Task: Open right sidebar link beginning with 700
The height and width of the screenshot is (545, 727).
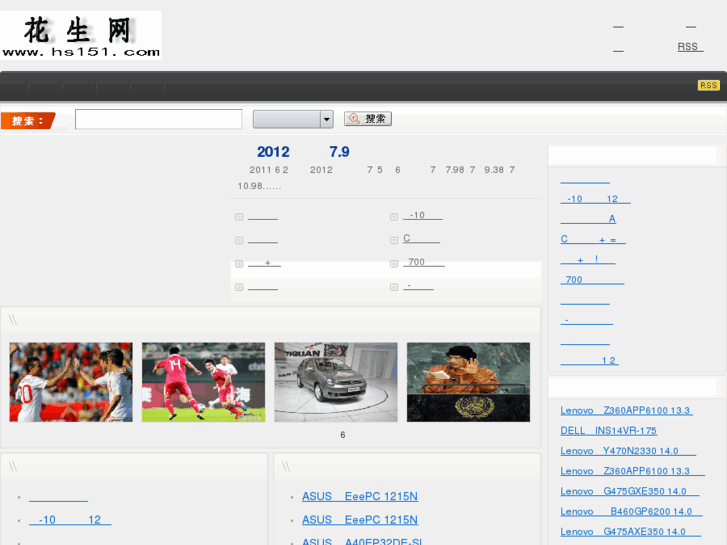Action: point(592,280)
